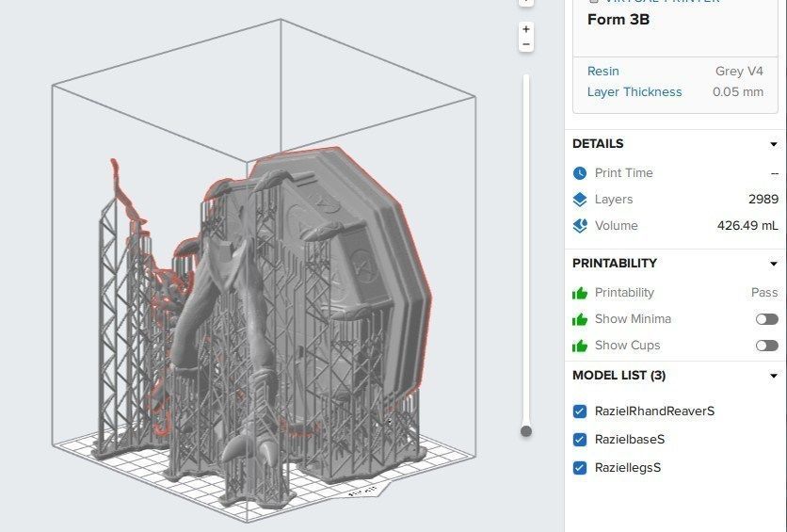The height and width of the screenshot is (532, 787).
Task: Click the Layers stack icon
Action: (580, 200)
